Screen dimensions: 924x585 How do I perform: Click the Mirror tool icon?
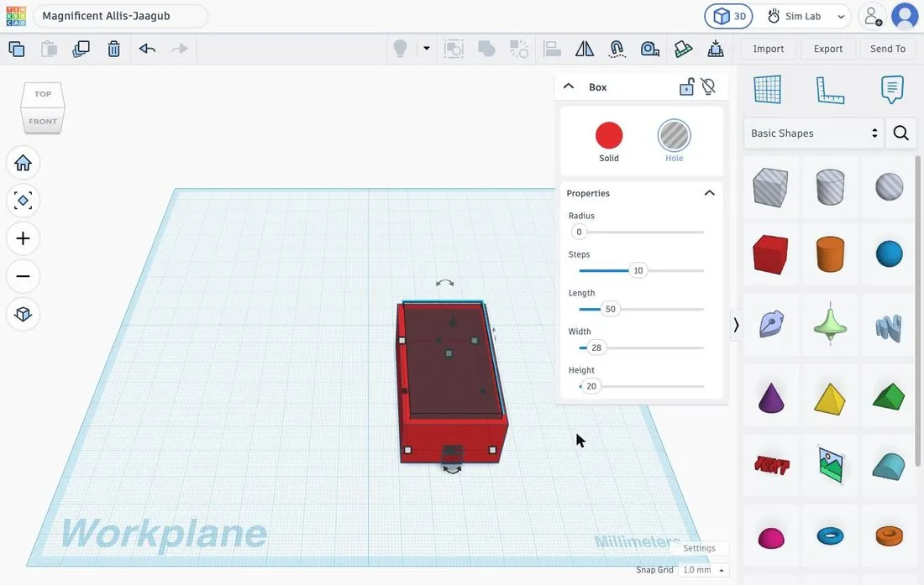click(x=584, y=49)
